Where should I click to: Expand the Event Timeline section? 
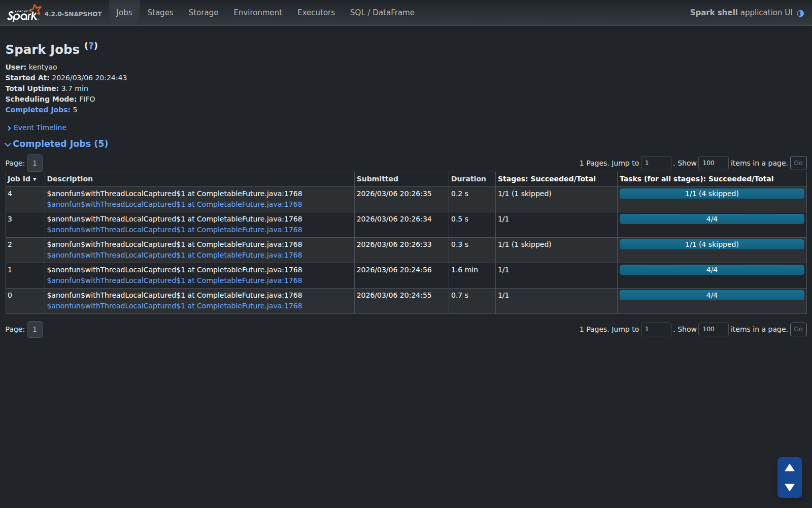tap(37, 128)
